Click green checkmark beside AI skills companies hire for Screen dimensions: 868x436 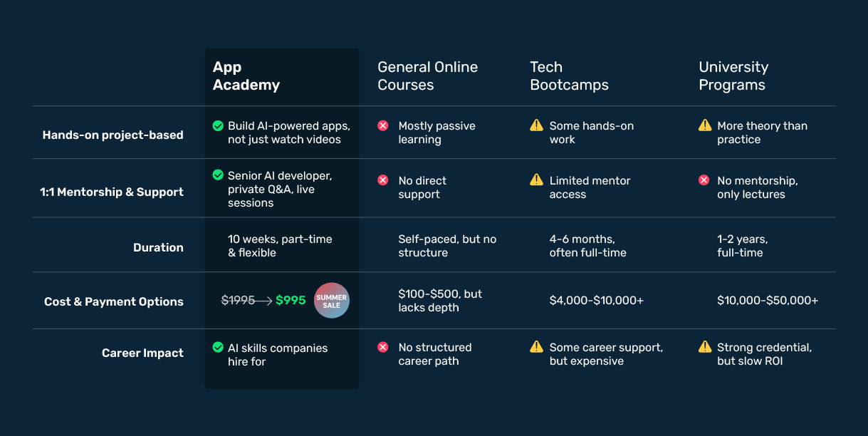point(218,348)
